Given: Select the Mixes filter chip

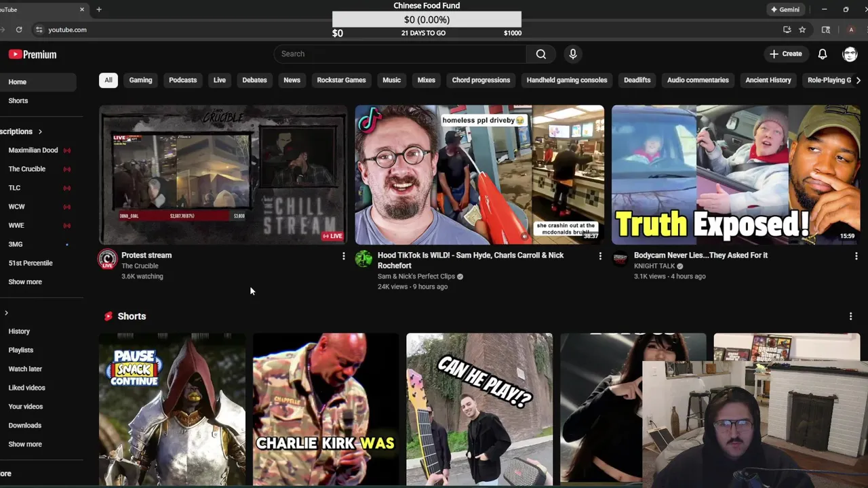Looking at the screenshot, I should coord(426,80).
